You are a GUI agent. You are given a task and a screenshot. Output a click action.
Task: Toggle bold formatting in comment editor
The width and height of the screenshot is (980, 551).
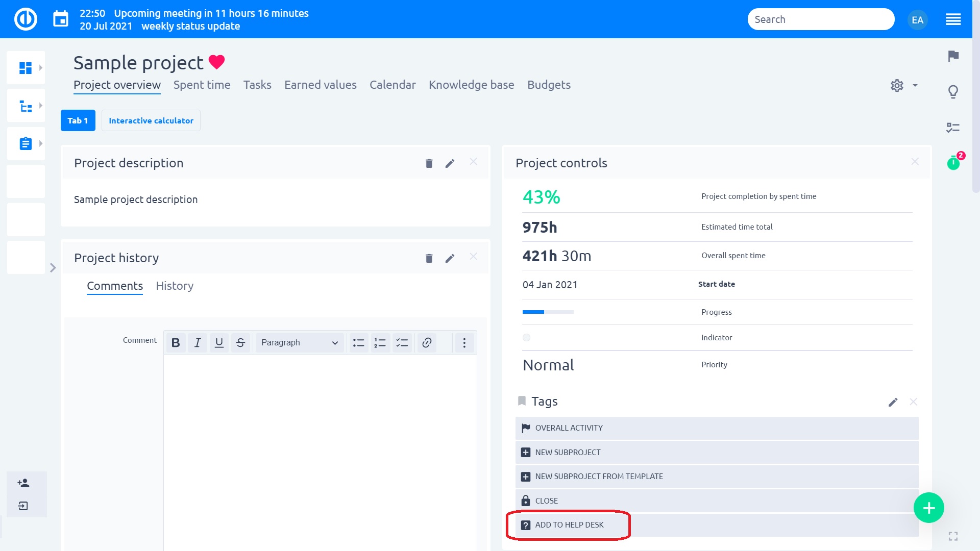[176, 342]
